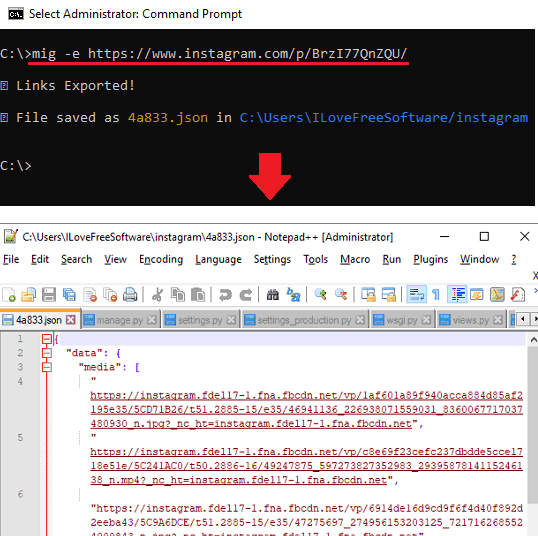538x536 pixels.
Task: Collapse the "media" fold on line 3
Action: (x=47, y=367)
